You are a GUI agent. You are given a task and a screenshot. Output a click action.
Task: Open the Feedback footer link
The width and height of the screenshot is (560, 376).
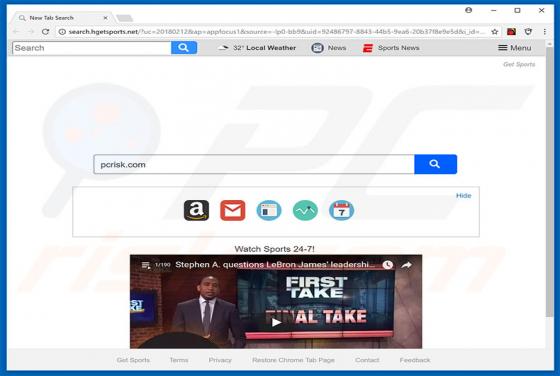(415, 360)
